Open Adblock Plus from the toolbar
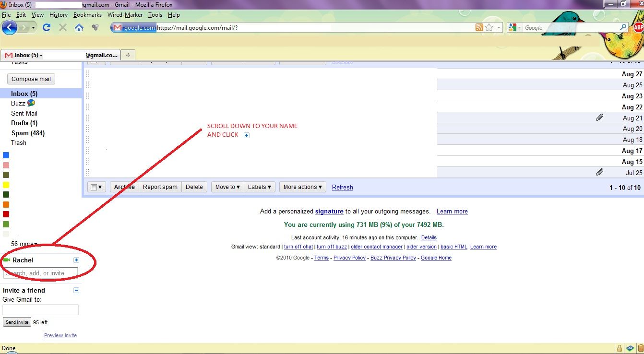Screen dimensions: 644x354 click(x=638, y=27)
